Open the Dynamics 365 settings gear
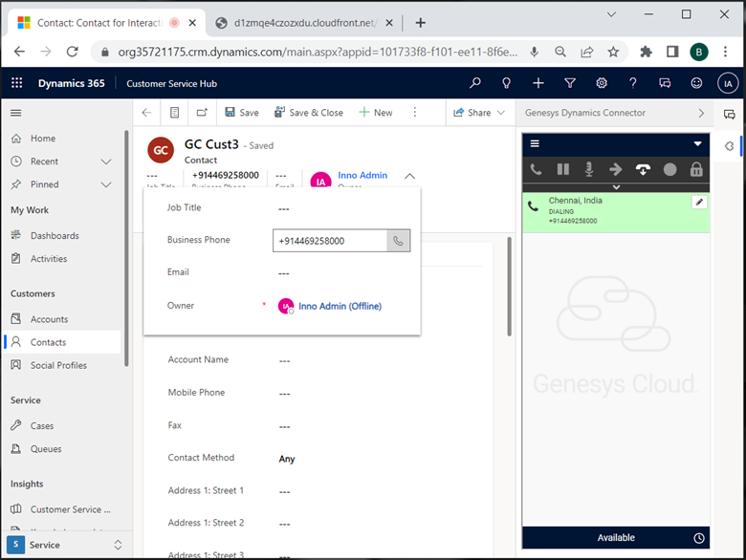Image resolution: width=746 pixels, height=560 pixels. (x=602, y=83)
